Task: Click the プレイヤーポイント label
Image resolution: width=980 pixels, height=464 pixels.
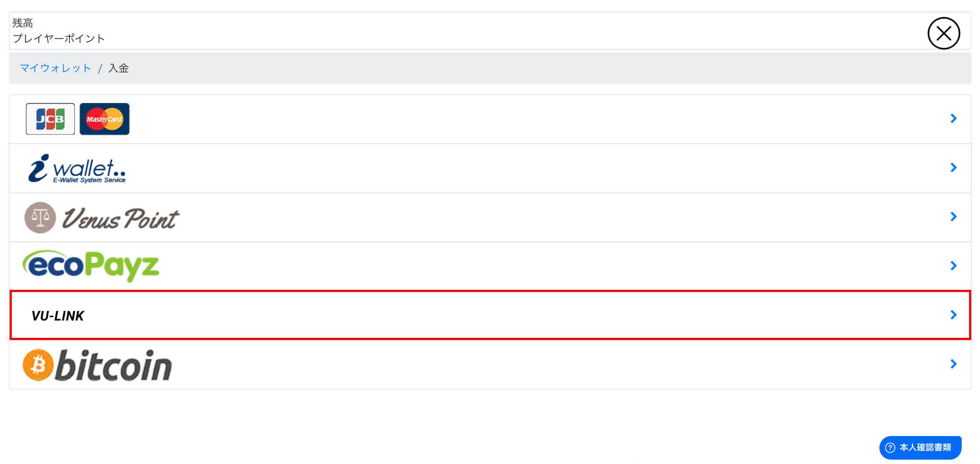Action: pyautogui.click(x=59, y=38)
